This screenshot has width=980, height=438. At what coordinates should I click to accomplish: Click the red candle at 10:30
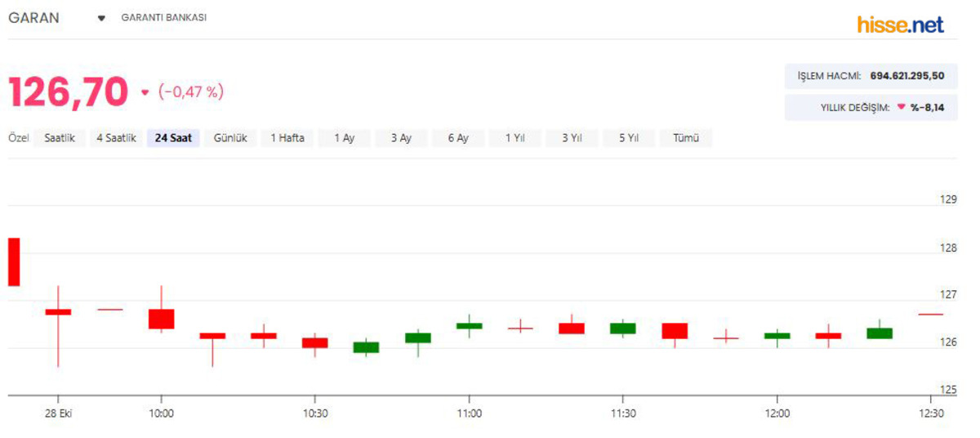tap(315, 342)
